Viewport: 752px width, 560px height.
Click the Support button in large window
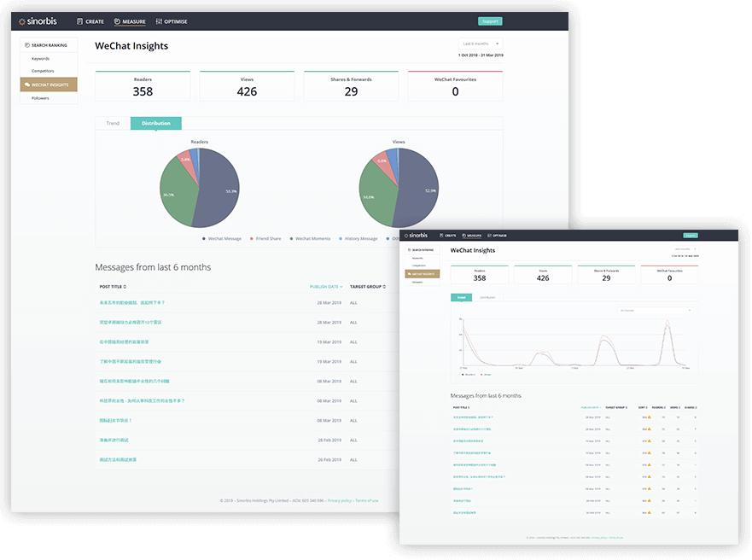490,21
